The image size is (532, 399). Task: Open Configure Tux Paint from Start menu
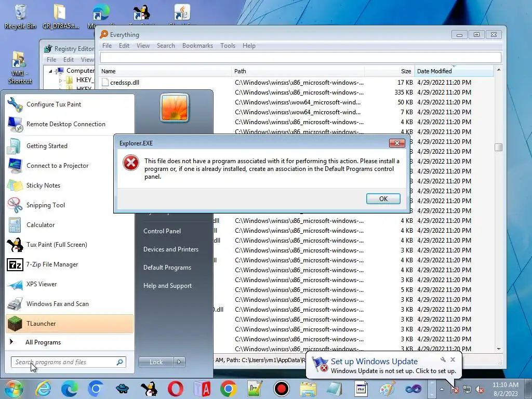(70, 104)
